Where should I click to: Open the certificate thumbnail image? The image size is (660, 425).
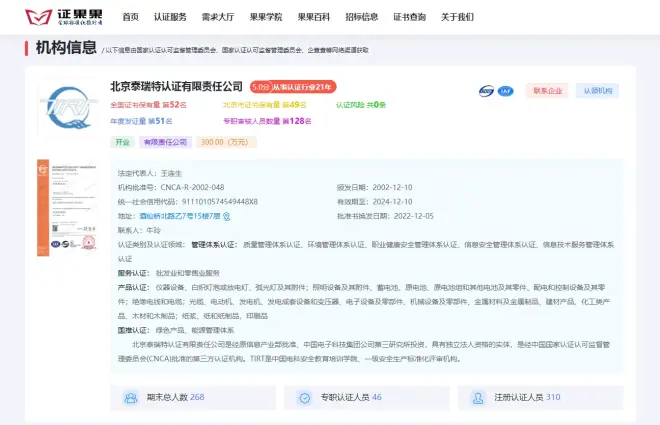[67, 207]
